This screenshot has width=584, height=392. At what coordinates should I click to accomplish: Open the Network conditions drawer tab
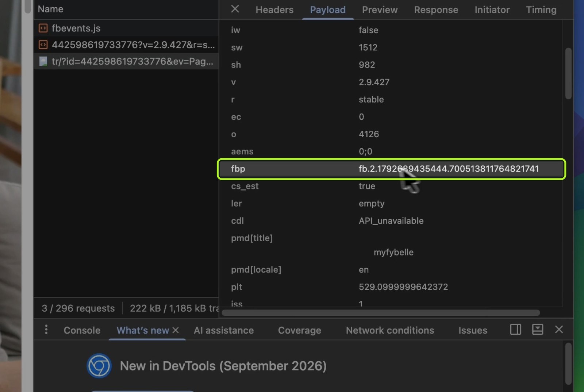coord(390,330)
